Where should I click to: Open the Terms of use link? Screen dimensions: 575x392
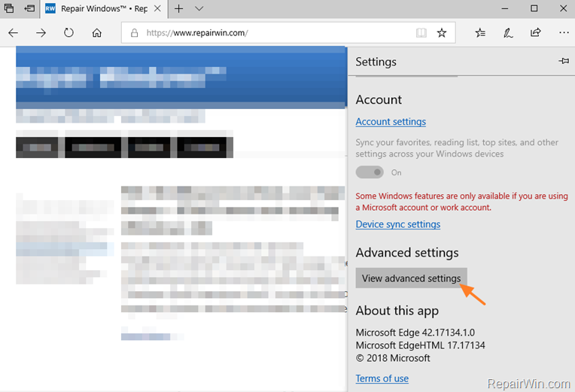coord(382,378)
